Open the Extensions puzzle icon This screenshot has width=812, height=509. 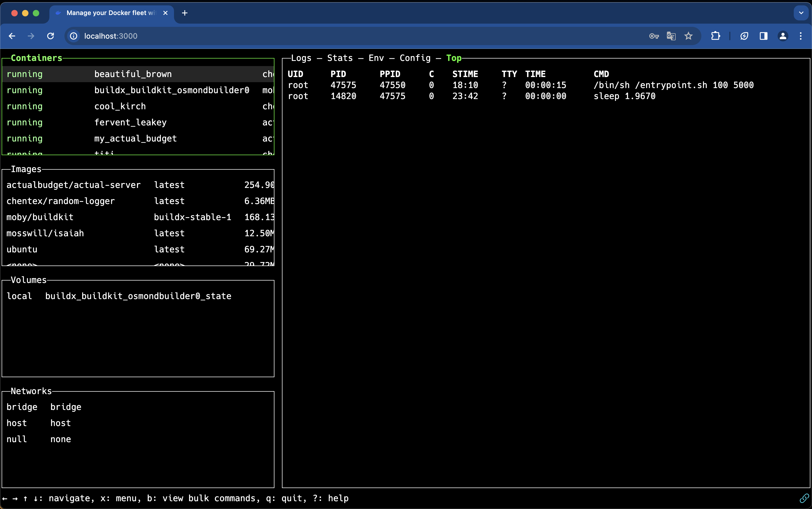coord(715,36)
